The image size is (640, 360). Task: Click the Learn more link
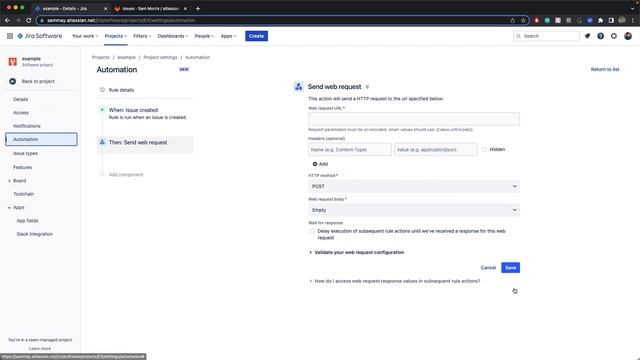(x=40, y=349)
